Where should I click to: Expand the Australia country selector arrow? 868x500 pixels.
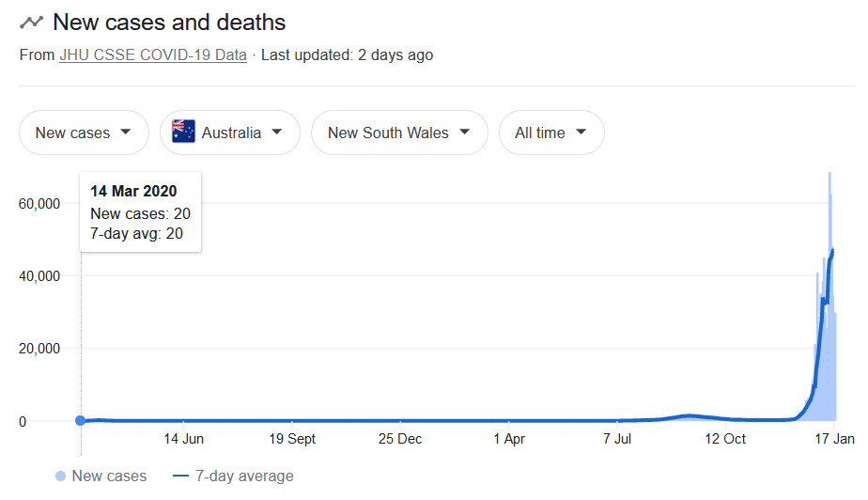pyautogui.click(x=277, y=132)
